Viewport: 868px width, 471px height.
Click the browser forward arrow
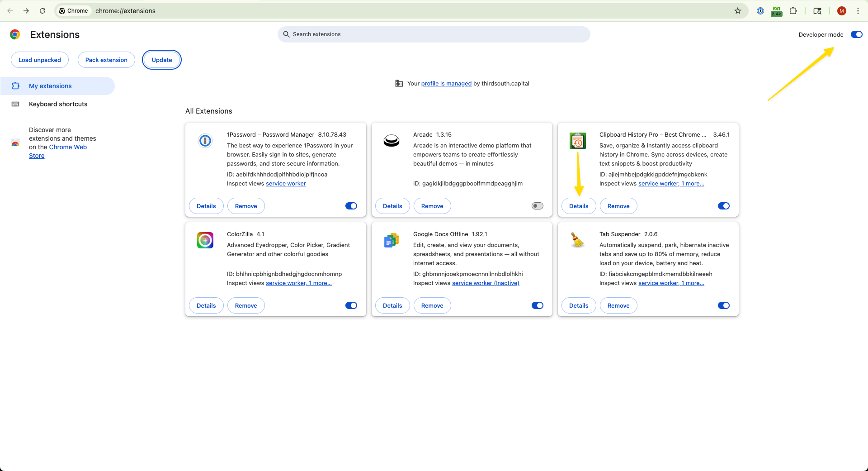[x=26, y=11]
